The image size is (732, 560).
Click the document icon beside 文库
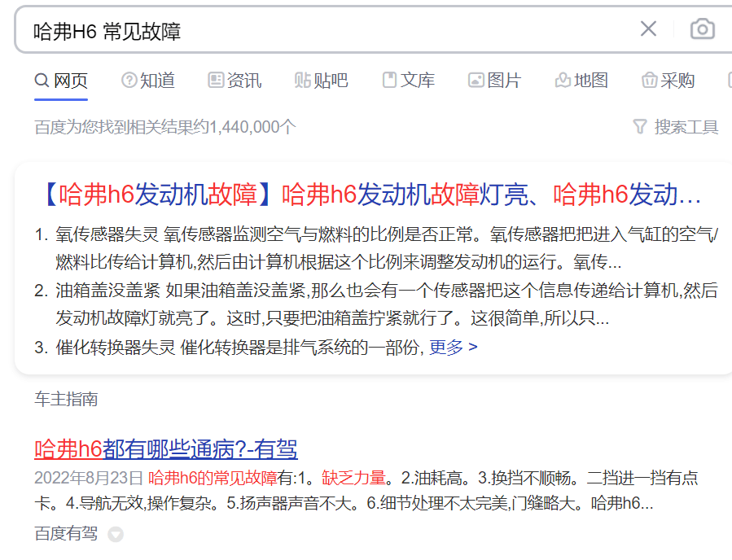pyautogui.click(x=389, y=81)
